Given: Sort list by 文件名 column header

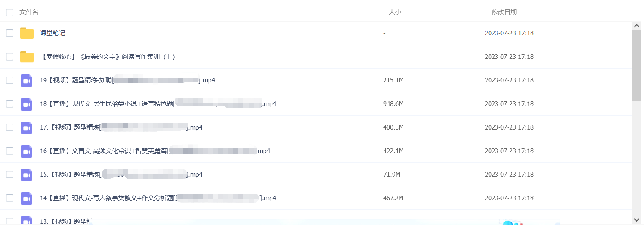Looking at the screenshot, I should [x=29, y=12].
